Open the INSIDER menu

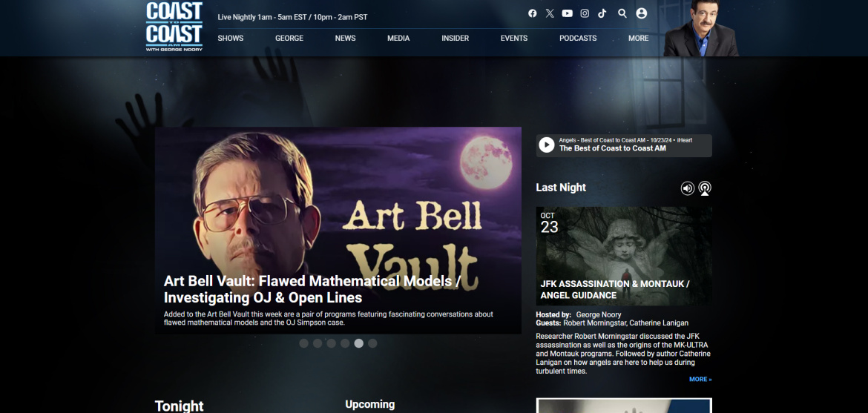(455, 39)
